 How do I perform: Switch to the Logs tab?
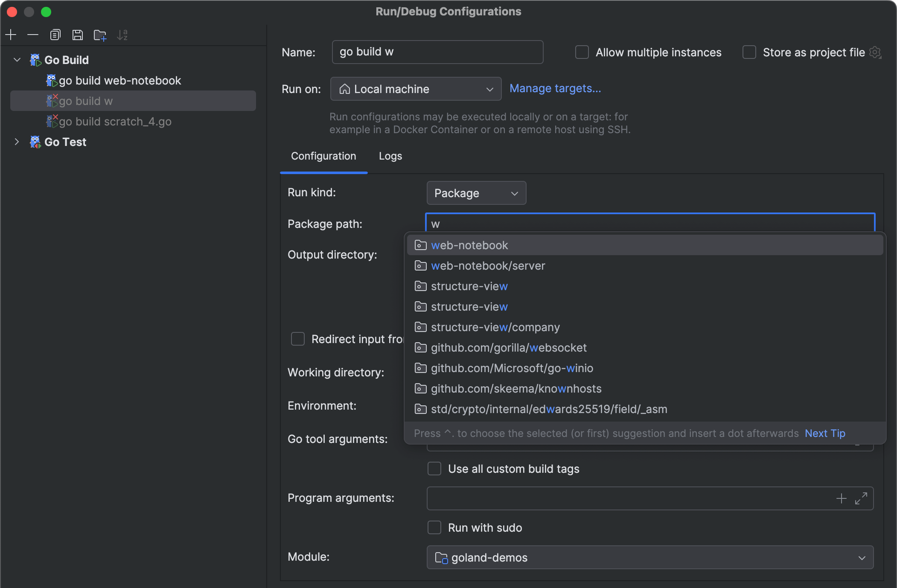tap(390, 156)
